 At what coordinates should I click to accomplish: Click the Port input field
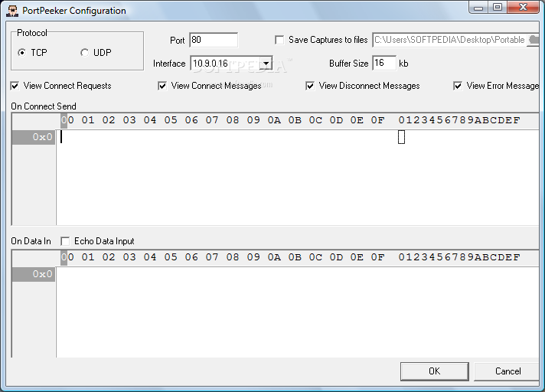[214, 40]
